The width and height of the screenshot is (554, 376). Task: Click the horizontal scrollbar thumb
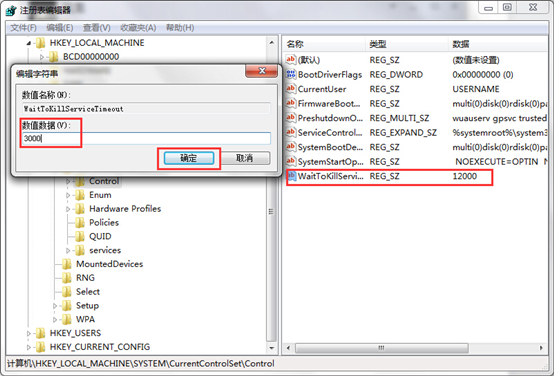click(382, 348)
